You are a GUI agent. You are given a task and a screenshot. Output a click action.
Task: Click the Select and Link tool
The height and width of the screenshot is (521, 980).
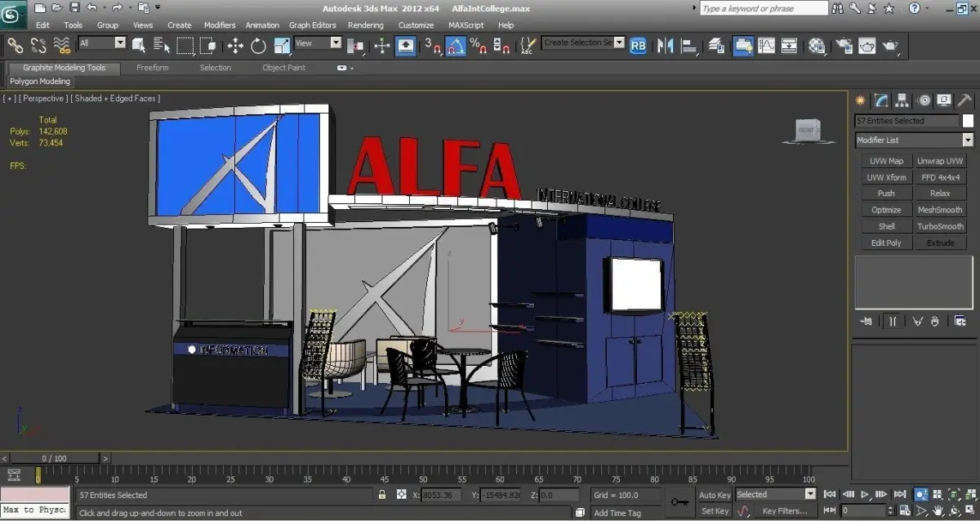pyautogui.click(x=16, y=45)
